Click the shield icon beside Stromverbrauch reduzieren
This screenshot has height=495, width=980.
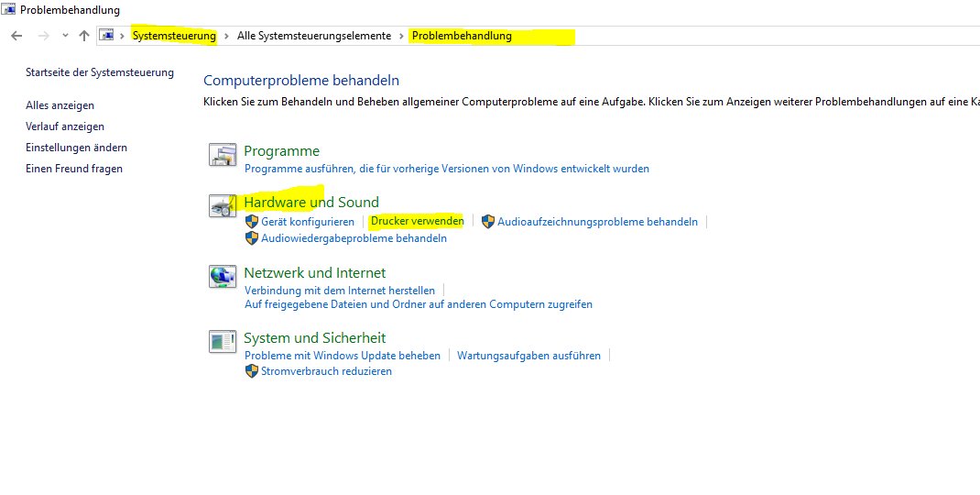point(251,371)
